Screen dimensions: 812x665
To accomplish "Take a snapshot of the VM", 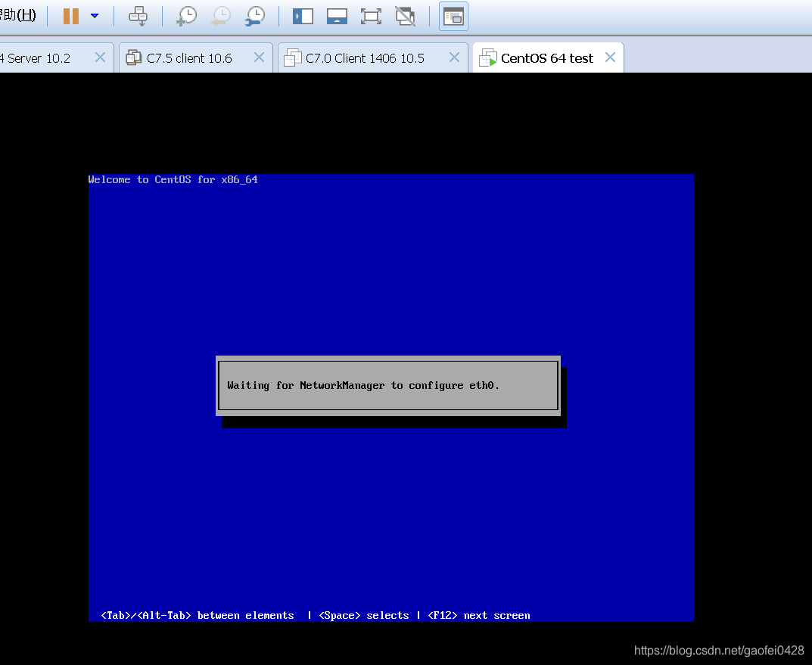I will pyautogui.click(x=187, y=16).
